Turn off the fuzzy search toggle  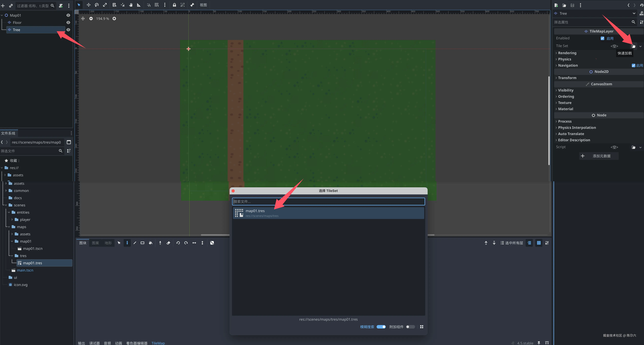(x=381, y=327)
